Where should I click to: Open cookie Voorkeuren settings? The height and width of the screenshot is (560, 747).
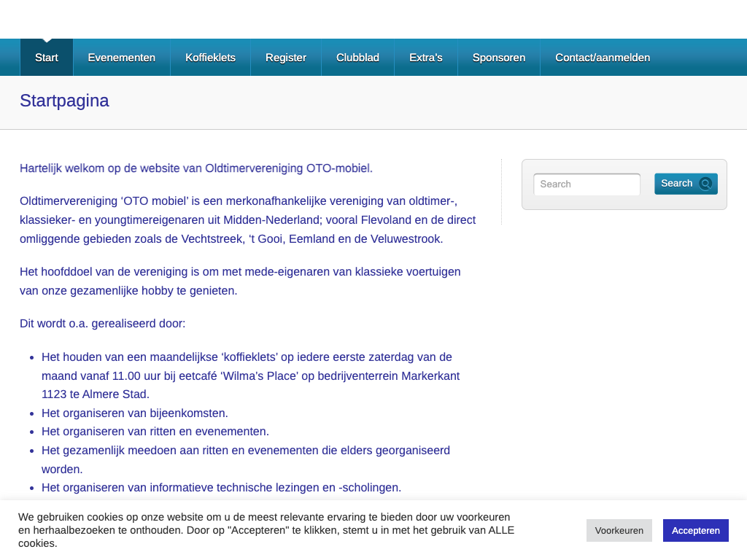click(619, 530)
